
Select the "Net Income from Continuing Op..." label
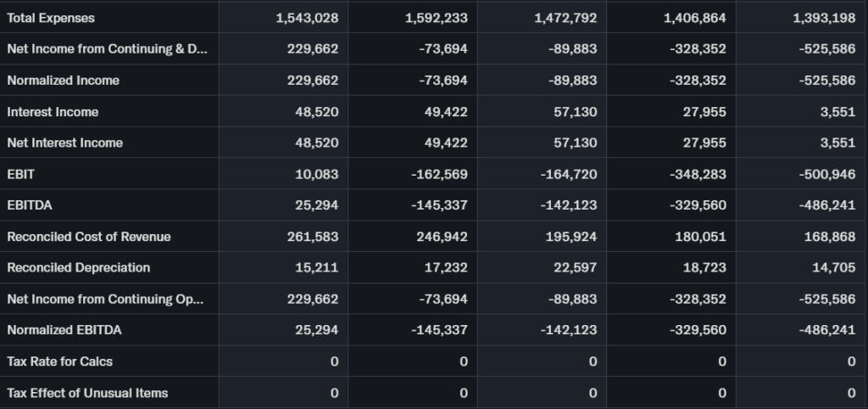[105, 299]
